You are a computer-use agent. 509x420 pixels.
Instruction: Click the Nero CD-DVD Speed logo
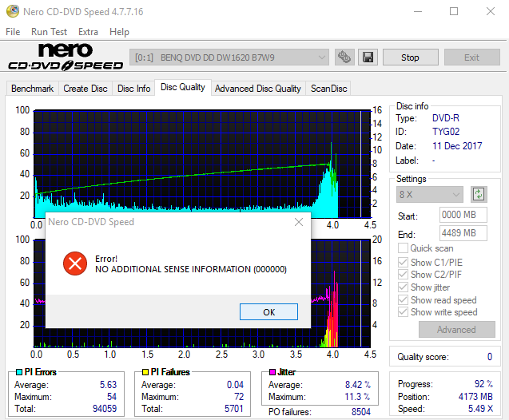pyautogui.click(x=66, y=57)
